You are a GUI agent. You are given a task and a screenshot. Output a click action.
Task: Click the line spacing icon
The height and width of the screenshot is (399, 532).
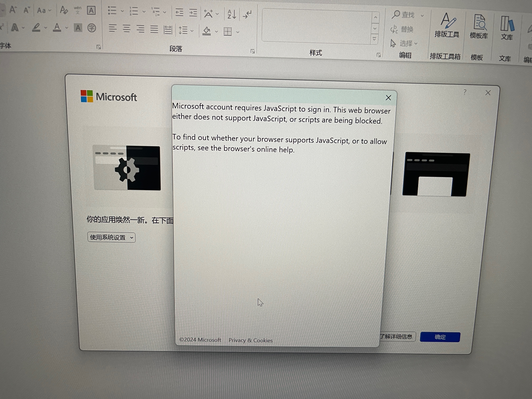183,30
